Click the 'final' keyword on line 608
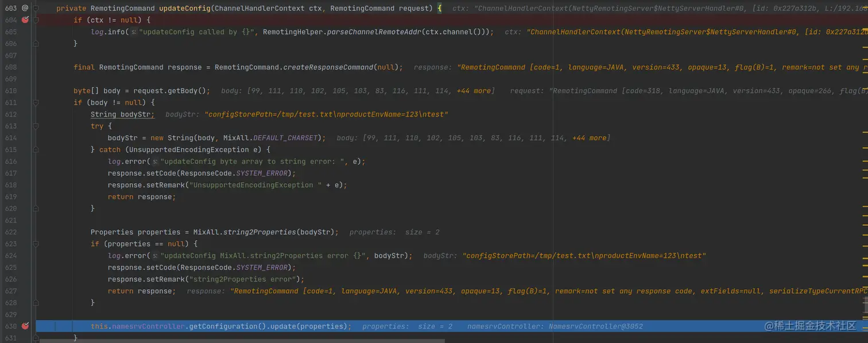This screenshot has width=868, height=343. (x=84, y=67)
